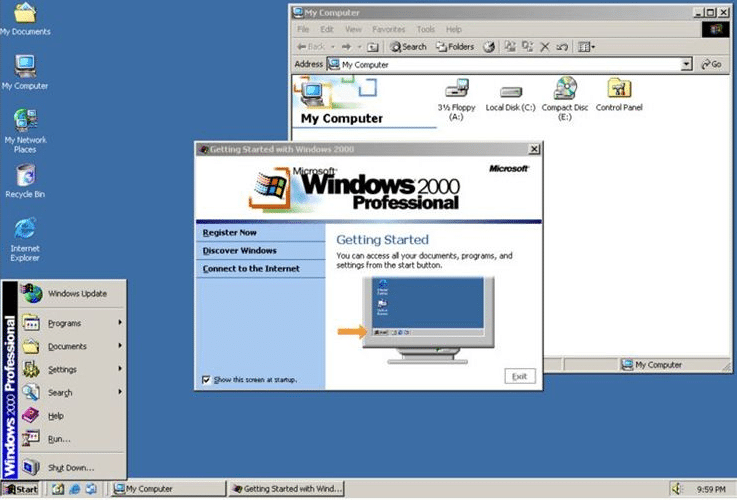Click the Up folder toolbar icon
737x500 pixels.
pos(372,47)
